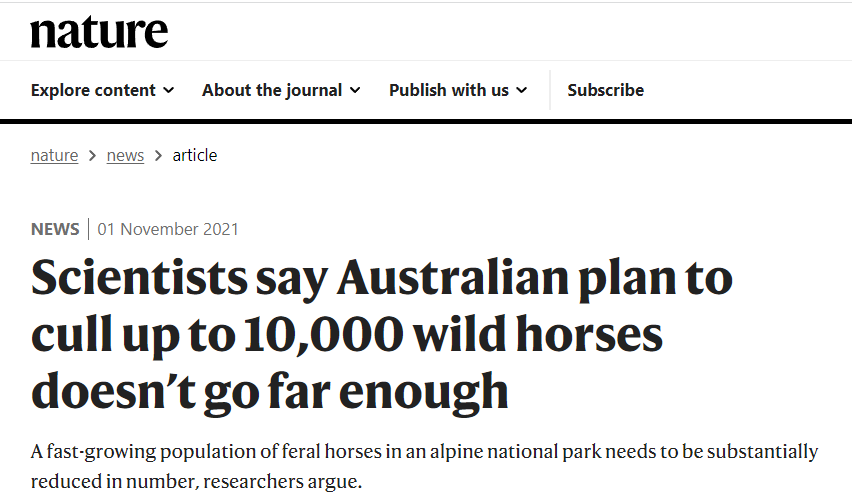Screen dimensions: 852x501
Task: Go to the nature breadcrumb link
Action: pos(54,155)
